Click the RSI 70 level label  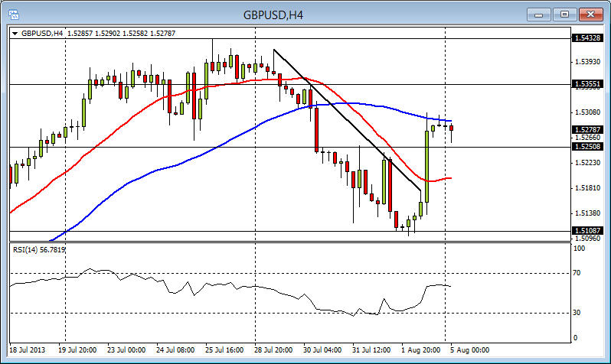(x=577, y=273)
